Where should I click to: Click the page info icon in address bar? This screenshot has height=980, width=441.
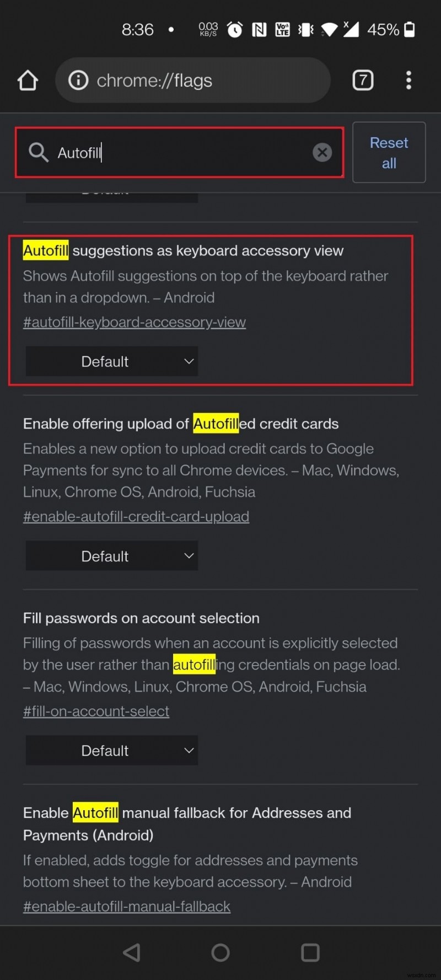point(78,80)
